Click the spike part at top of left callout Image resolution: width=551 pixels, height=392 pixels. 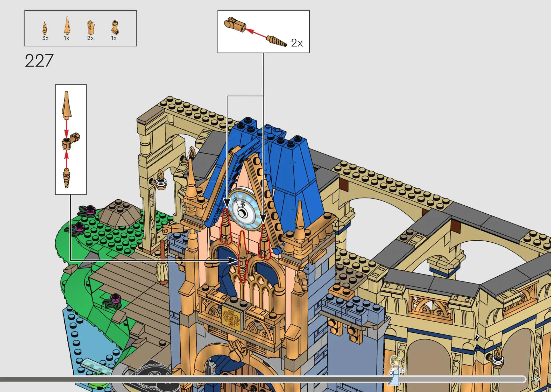pos(66,105)
